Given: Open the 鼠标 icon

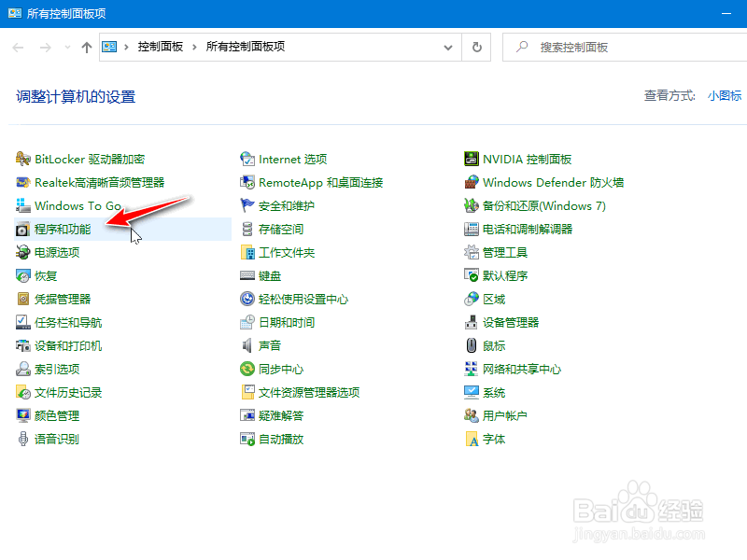Looking at the screenshot, I should coord(472,345).
